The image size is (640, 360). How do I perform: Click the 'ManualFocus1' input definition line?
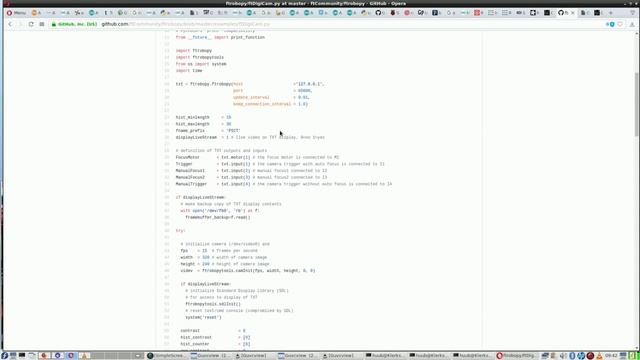point(251,171)
